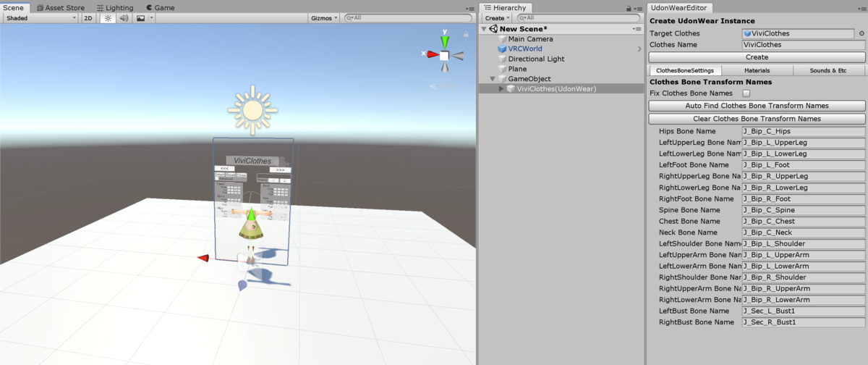The image size is (868, 365).
Task: Open New Scene options menu icon
Action: click(x=637, y=29)
